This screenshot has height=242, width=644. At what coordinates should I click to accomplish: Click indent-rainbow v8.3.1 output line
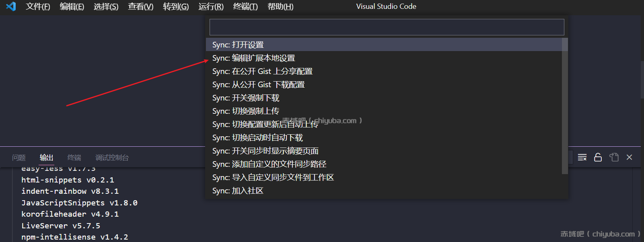click(x=70, y=191)
